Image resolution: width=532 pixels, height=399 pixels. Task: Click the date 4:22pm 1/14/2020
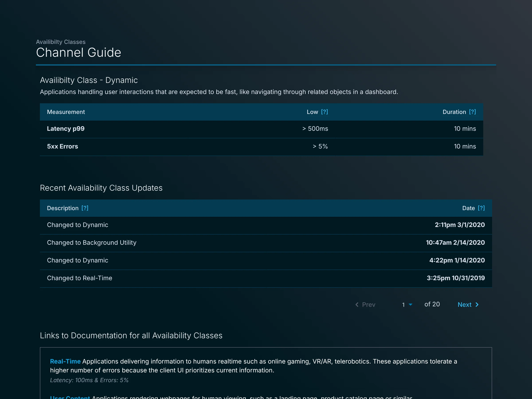[x=457, y=260]
